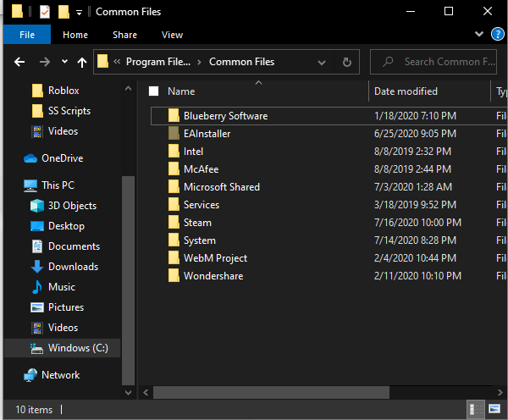Click the Network globe icon
This screenshot has width=508, height=420.
(30, 375)
